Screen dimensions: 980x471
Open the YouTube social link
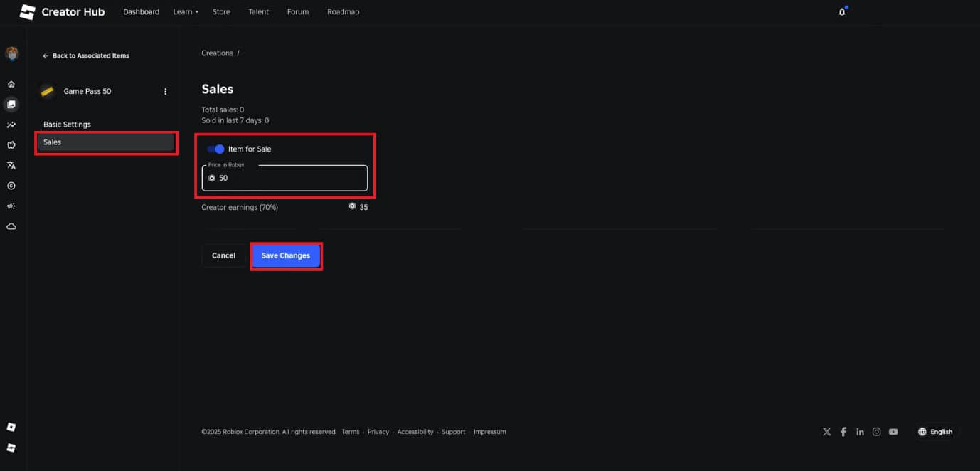[x=893, y=432]
